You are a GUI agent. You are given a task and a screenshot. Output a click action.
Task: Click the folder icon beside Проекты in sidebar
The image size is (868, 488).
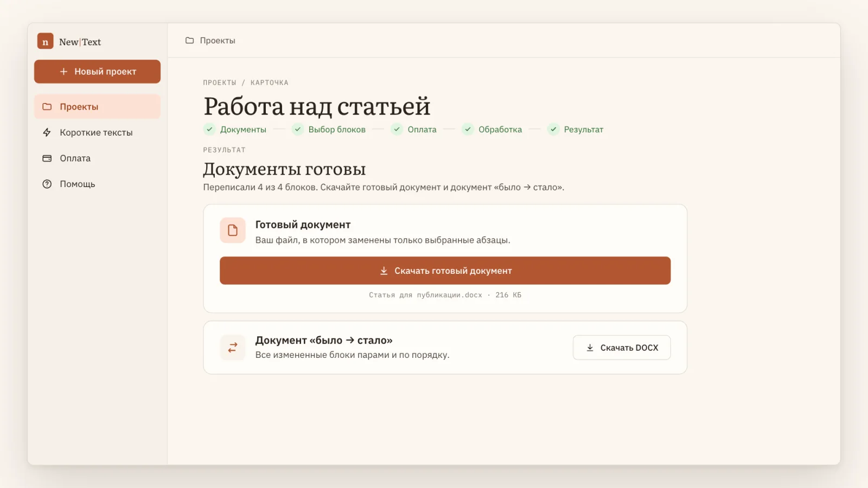(x=47, y=107)
